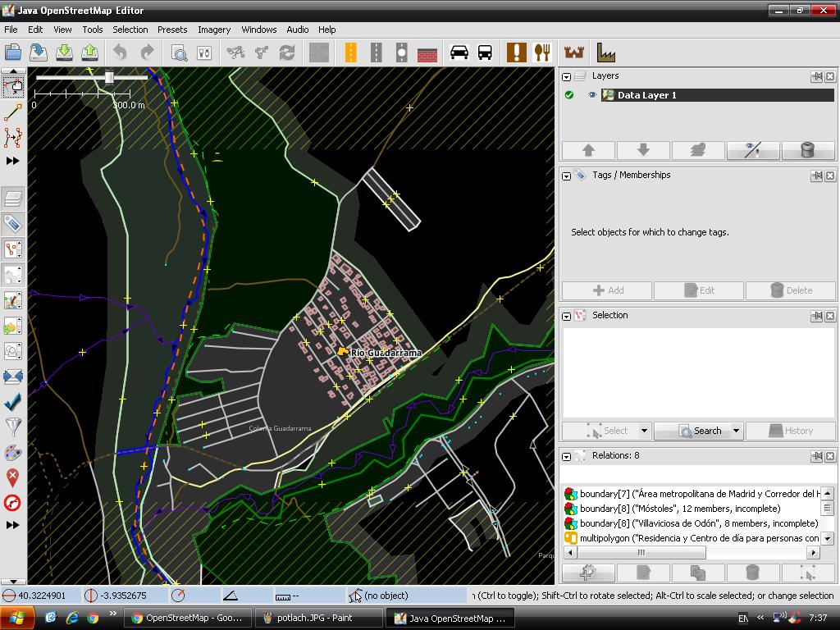This screenshot has height=630, width=840.
Task: Run the Validator with the blue checkmark icon
Action: 11,402
